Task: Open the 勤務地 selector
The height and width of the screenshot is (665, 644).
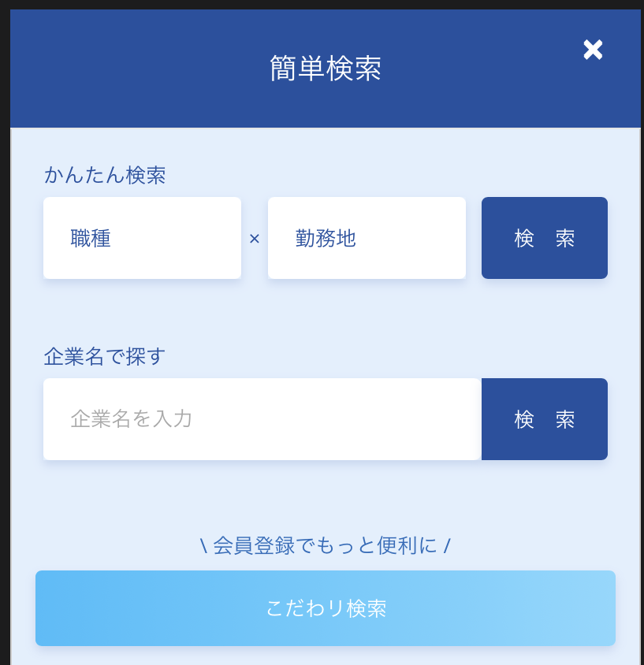Action: point(367,238)
